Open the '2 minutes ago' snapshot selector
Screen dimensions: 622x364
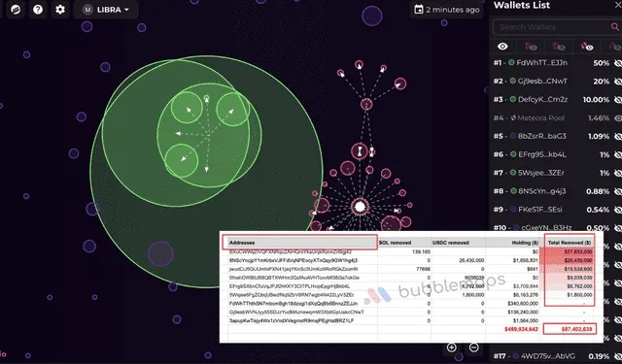point(447,10)
